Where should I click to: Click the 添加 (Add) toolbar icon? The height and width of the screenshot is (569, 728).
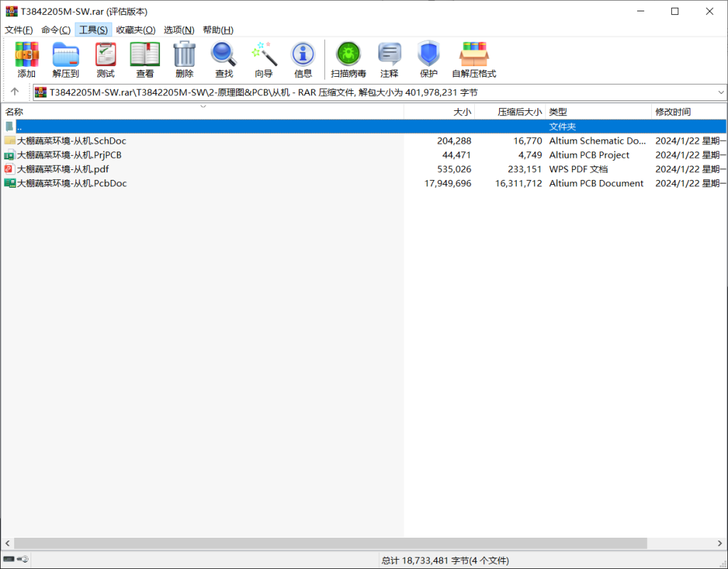[x=27, y=59]
